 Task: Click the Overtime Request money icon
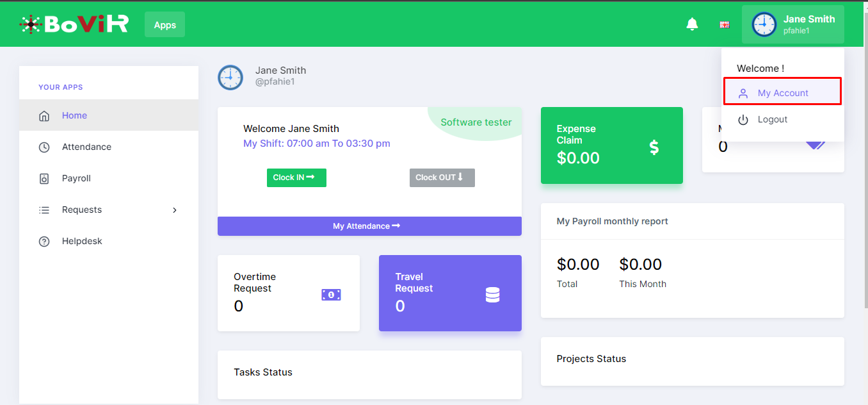coord(331,295)
